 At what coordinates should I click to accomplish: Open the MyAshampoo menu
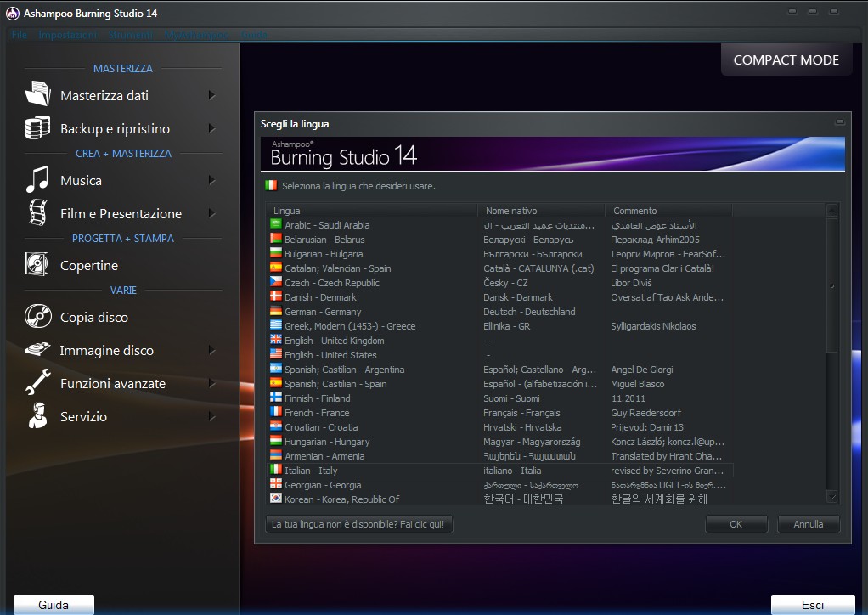pyautogui.click(x=196, y=35)
